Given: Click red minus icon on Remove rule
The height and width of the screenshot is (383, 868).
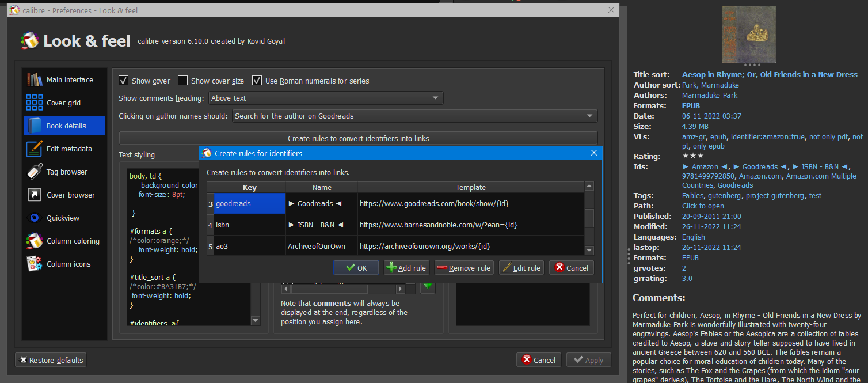Looking at the screenshot, I should point(441,268).
